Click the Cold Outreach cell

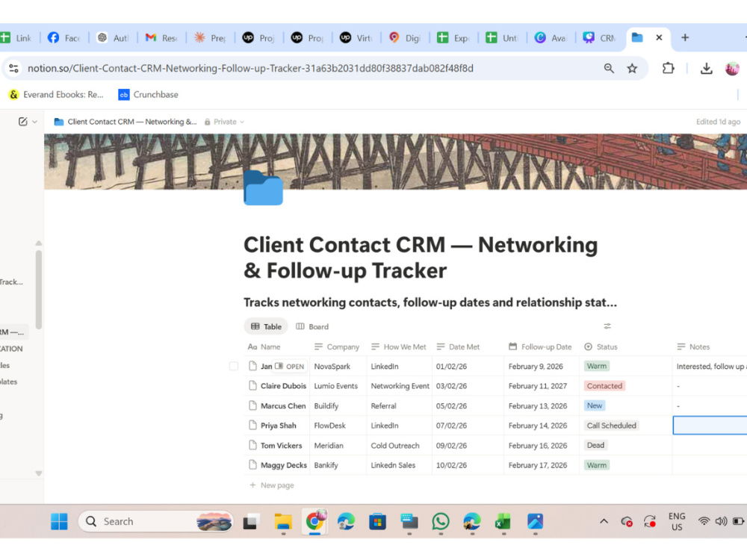[x=399, y=445]
